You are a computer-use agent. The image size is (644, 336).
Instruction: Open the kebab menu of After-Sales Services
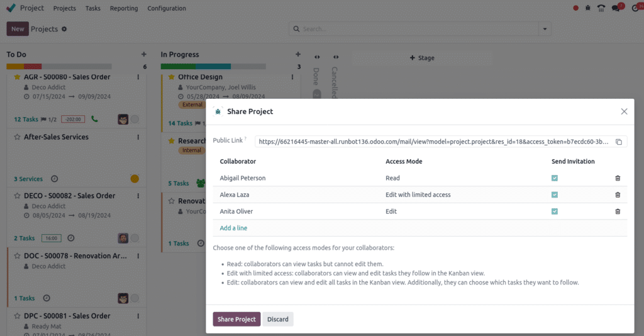(x=138, y=137)
